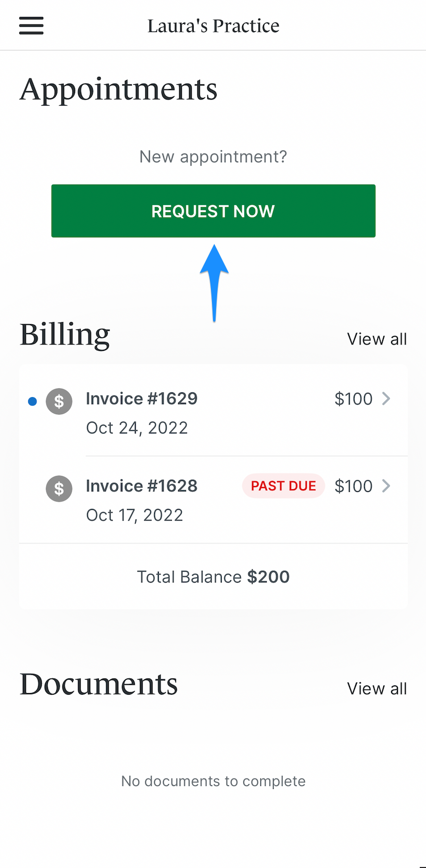Click the Billing section heading
Screen dimensions: 426x868
pyautogui.click(x=65, y=335)
